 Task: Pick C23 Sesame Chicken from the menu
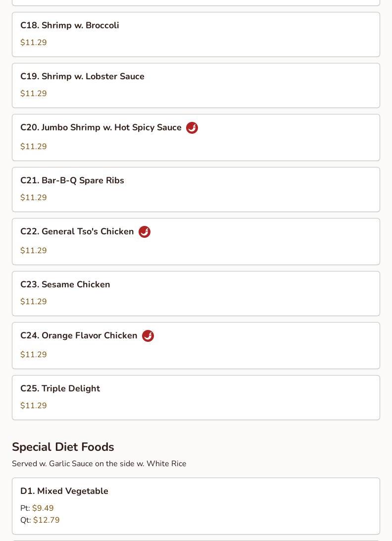point(196,294)
